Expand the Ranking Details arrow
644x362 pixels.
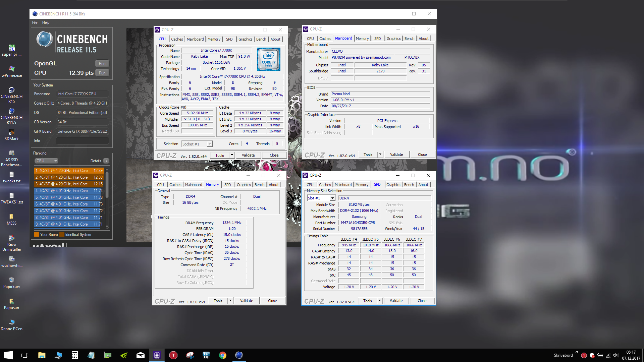106,161
